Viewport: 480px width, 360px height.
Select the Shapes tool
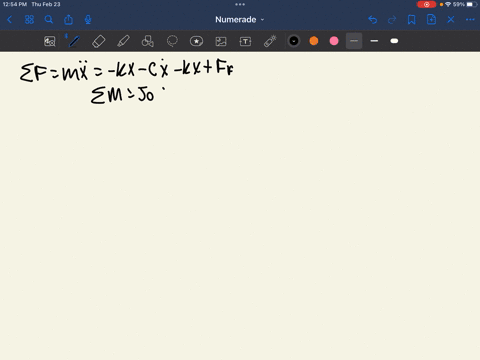click(148, 41)
